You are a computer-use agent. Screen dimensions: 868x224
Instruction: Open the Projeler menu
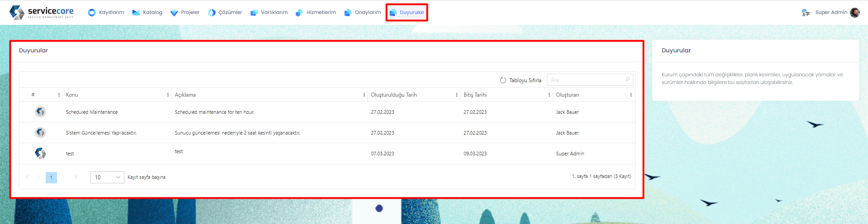point(185,13)
